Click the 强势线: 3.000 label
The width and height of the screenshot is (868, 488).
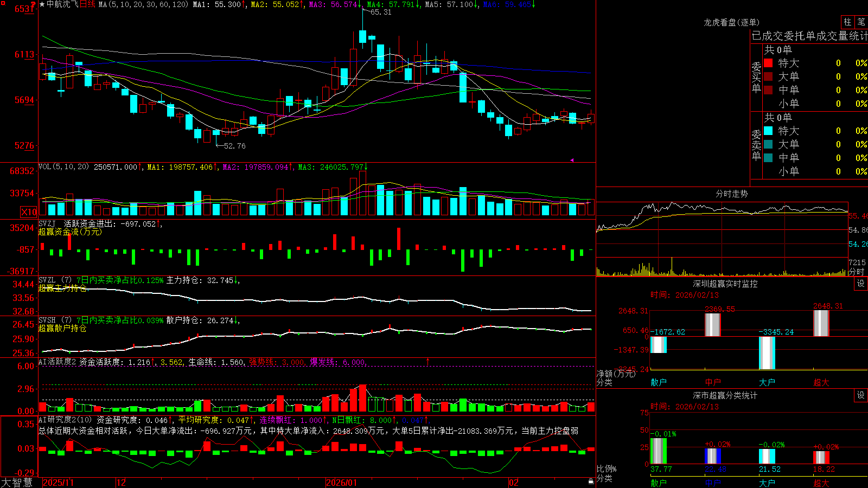[x=277, y=362]
